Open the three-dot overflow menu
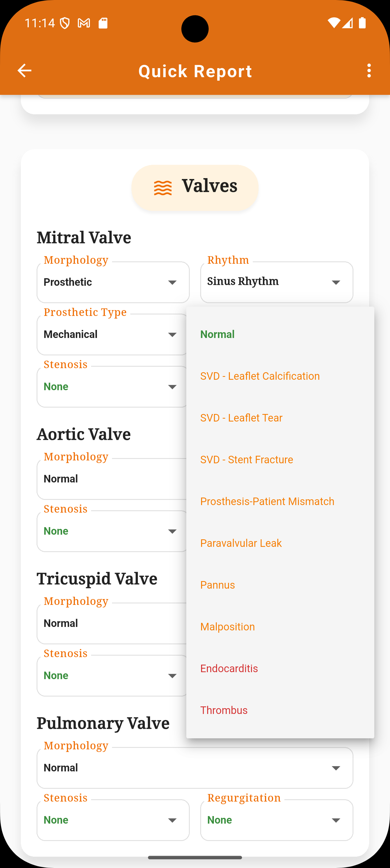Image resolution: width=390 pixels, height=868 pixels. 369,71
